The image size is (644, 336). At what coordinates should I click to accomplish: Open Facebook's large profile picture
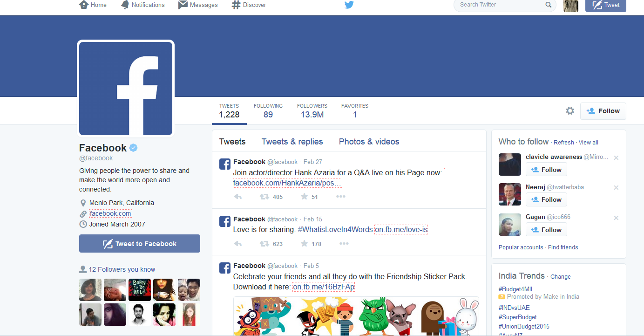[126, 88]
